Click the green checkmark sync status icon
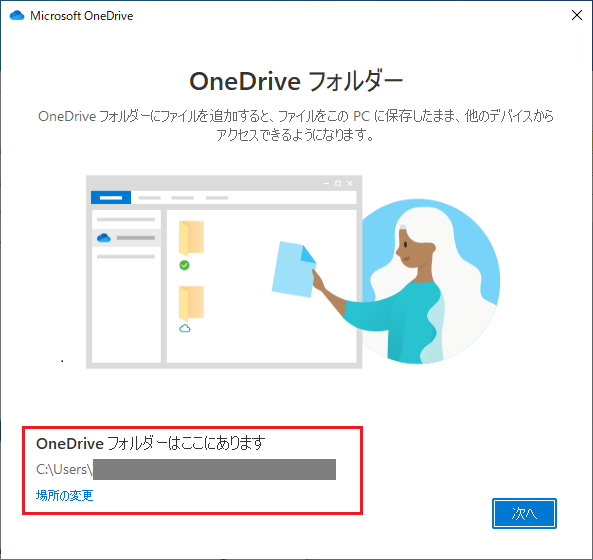Image resolution: width=593 pixels, height=560 pixels. 184,265
